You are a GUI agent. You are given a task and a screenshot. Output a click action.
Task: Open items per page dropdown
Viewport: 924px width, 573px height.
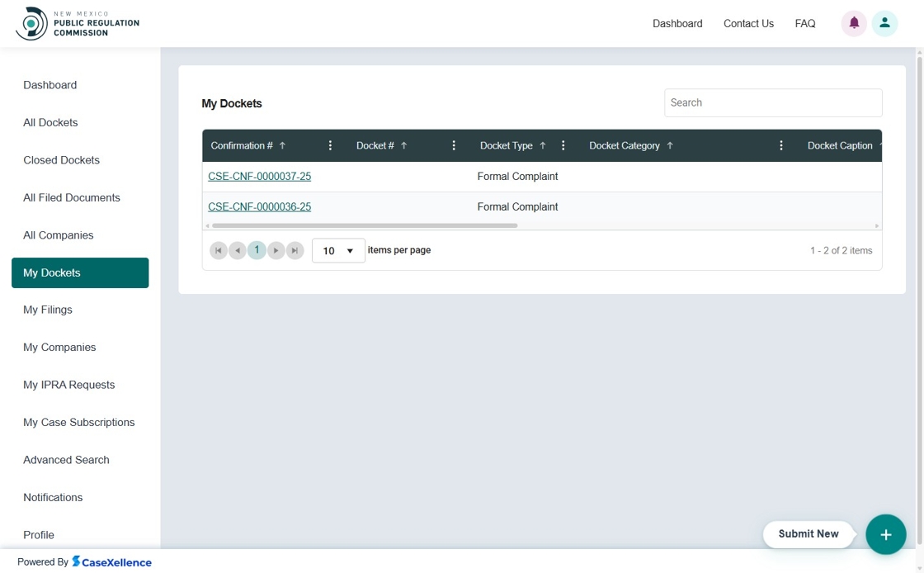click(338, 250)
